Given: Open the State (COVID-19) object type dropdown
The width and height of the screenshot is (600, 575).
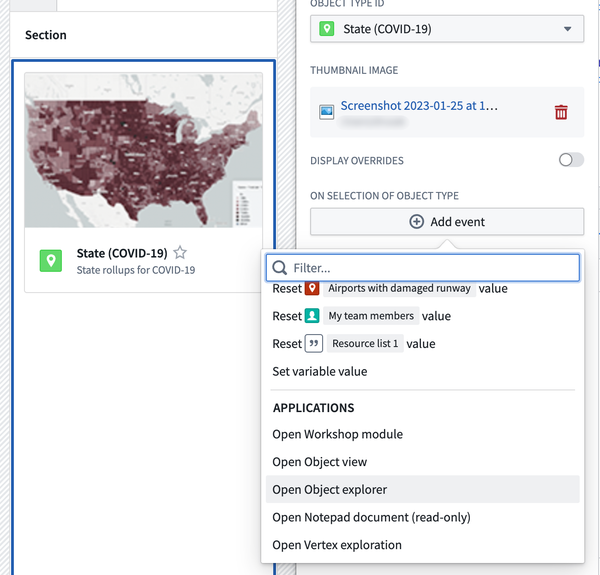Looking at the screenshot, I should coord(447,29).
